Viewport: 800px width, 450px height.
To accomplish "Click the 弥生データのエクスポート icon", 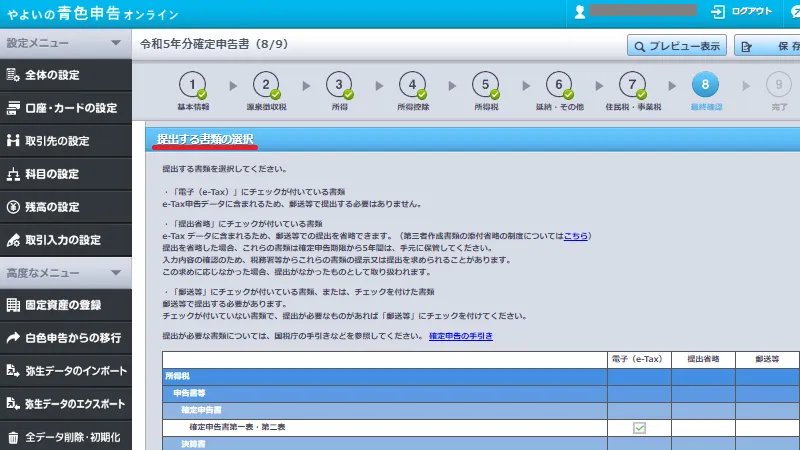I will click(x=13, y=404).
